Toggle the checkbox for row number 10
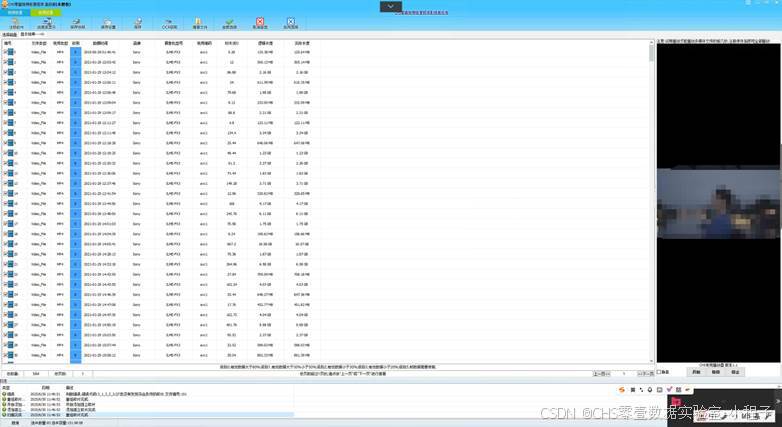 click(x=5, y=153)
